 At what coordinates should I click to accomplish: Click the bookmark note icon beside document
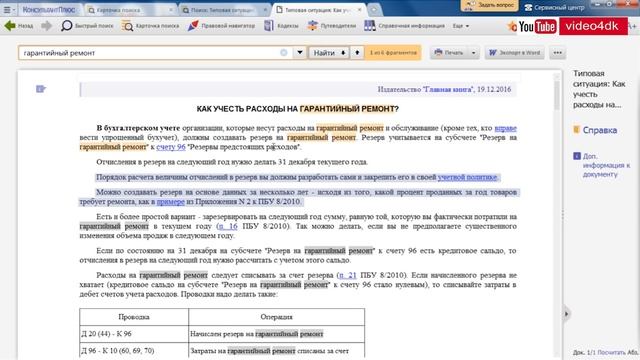[41, 89]
